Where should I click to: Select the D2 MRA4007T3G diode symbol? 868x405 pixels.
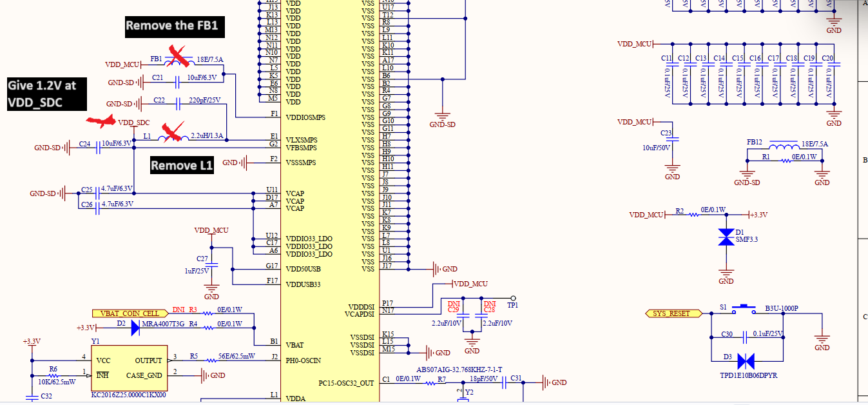(x=135, y=329)
